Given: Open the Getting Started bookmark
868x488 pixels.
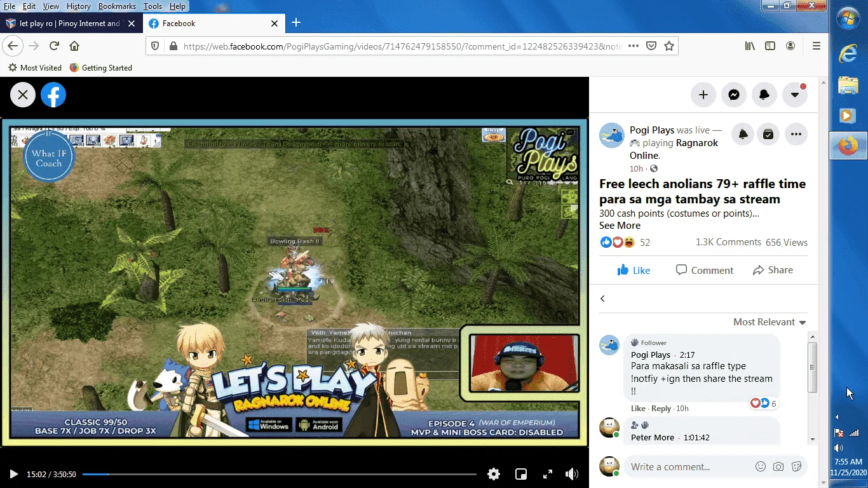Looking at the screenshot, I should [100, 67].
